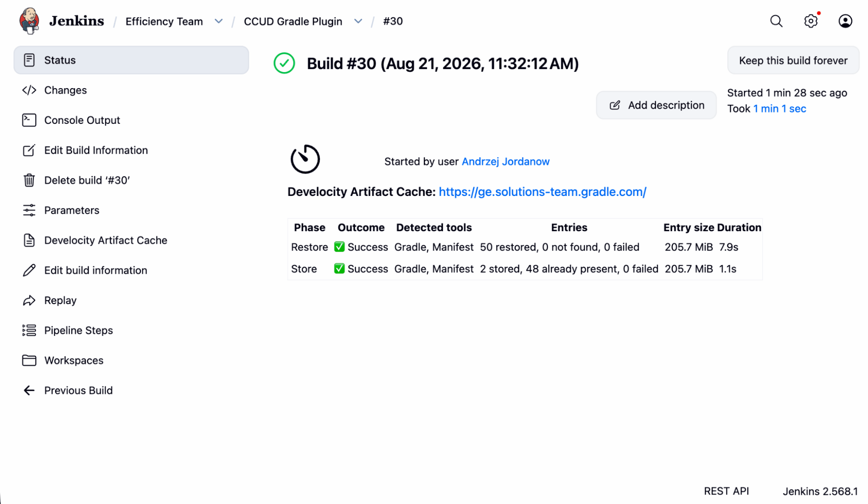This screenshot has height=504, width=868.
Task: Open Manage Jenkins gear icon
Action: (811, 21)
